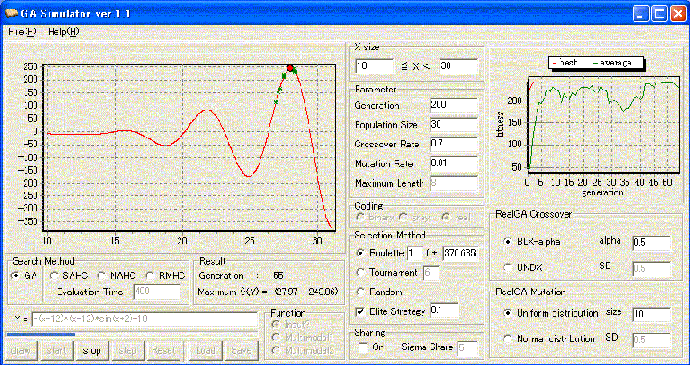Click the BLX alpha value field
Image resolution: width=690 pixels, height=365 pixels.
[651, 243]
